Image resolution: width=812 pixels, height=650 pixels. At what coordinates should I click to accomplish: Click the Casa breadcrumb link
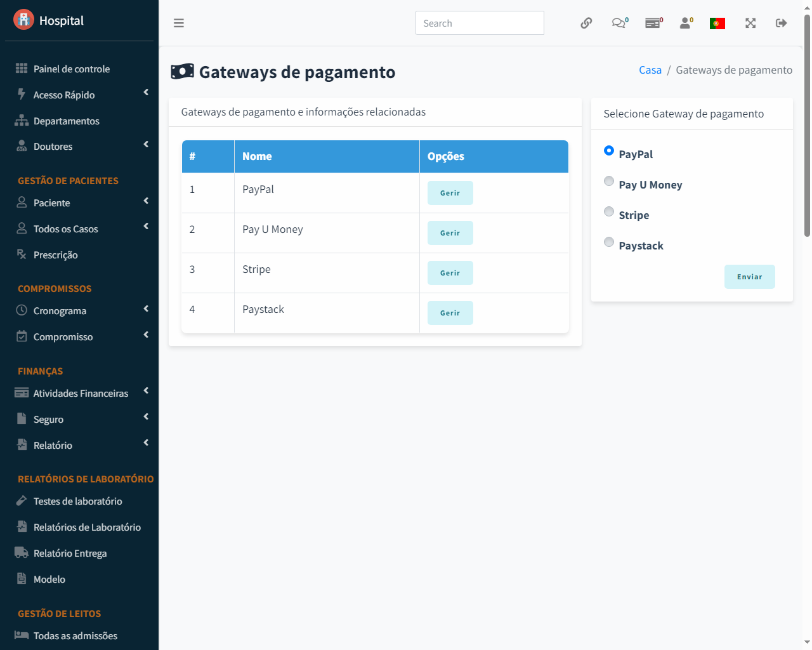tap(650, 70)
